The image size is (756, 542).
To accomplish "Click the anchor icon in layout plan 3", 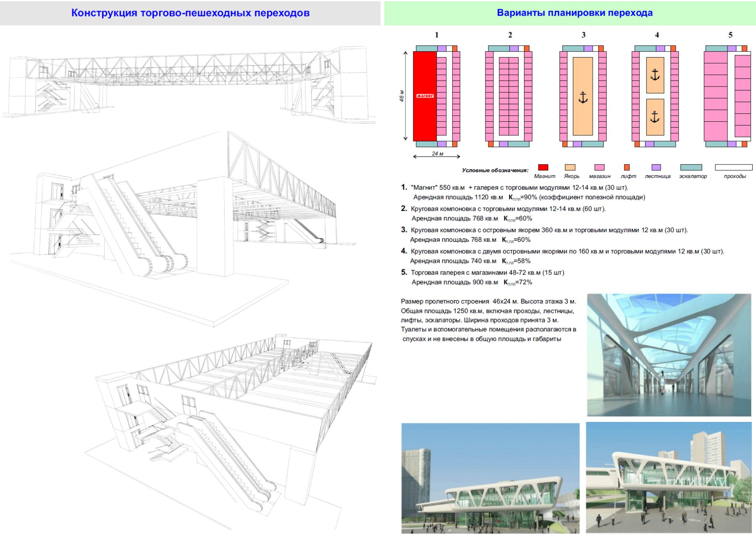I will point(583,97).
